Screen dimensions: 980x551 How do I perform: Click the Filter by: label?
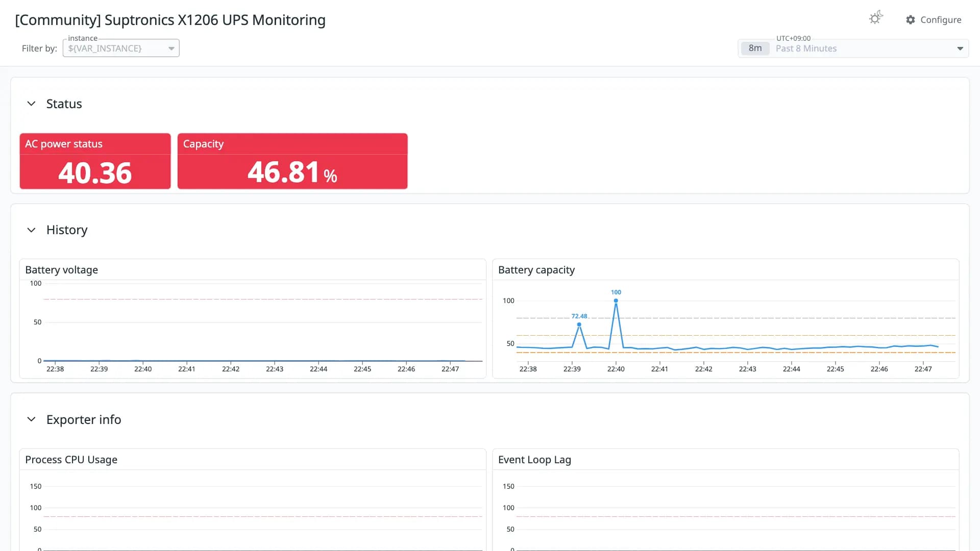pyautogui.click(x=39, y=48)
